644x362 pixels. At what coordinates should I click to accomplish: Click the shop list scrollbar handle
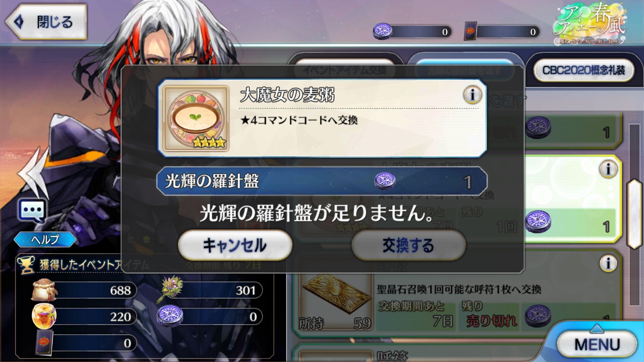coord(634,214)
